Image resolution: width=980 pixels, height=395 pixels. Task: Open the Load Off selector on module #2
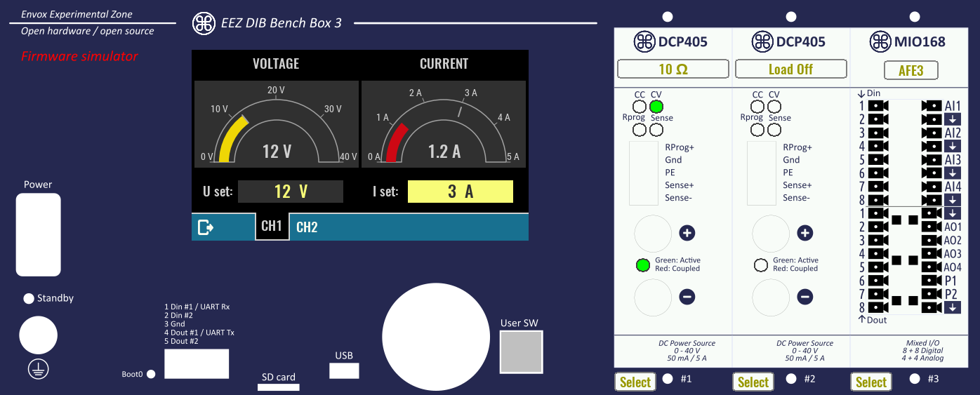(x=791, y=69)
